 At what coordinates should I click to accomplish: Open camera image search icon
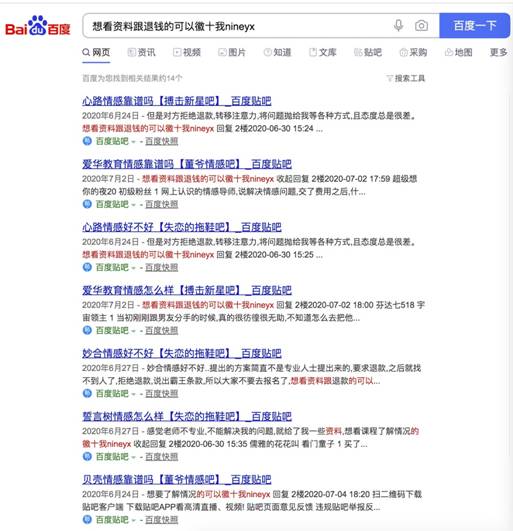click(421, 25)
